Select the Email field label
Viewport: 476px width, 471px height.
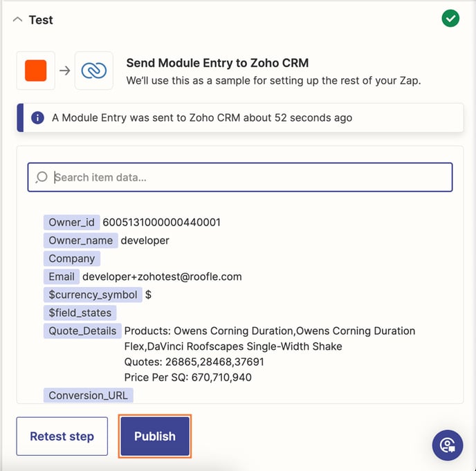(62, 277)
